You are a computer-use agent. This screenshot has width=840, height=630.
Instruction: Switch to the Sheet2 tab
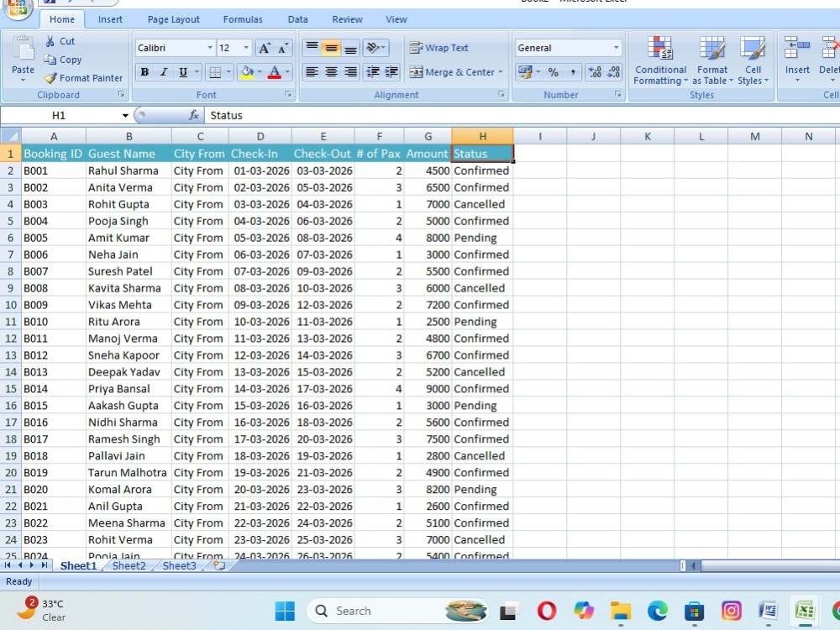129,565
